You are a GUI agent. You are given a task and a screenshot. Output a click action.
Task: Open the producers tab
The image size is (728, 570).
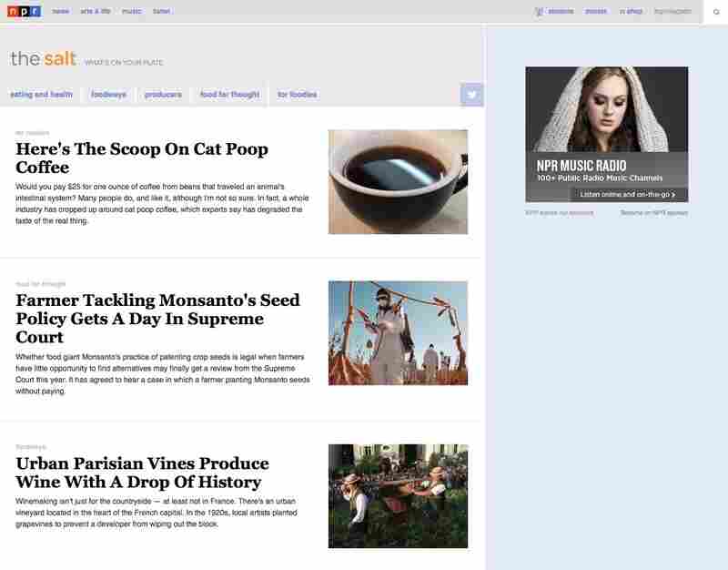(x=163, y=95)
